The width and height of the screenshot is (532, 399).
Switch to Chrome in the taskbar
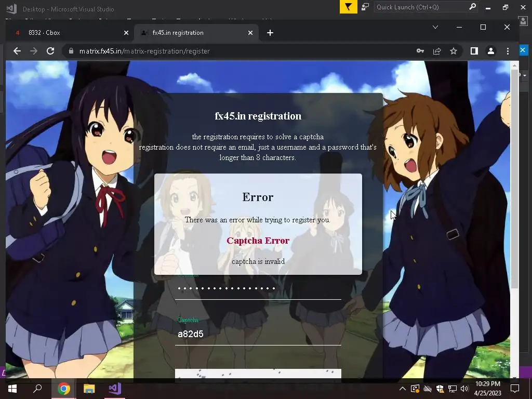pyautogui.click(x=63, y=389)
